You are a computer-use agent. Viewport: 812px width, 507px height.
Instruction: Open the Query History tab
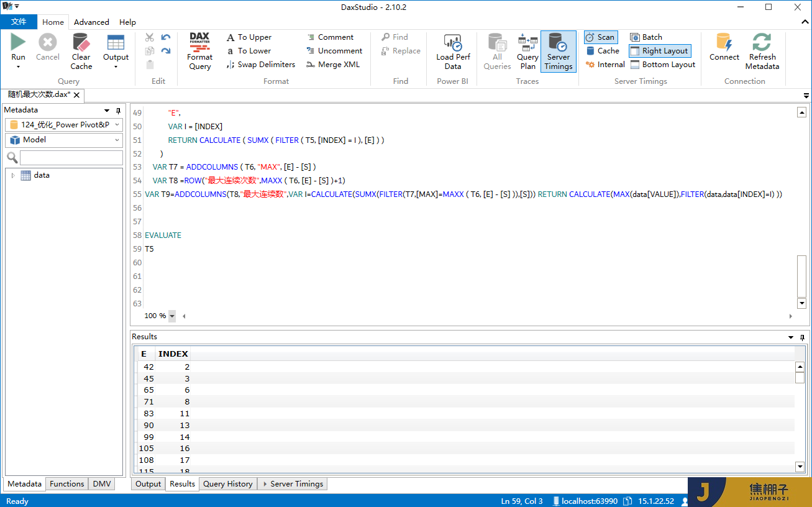point(228,484)
